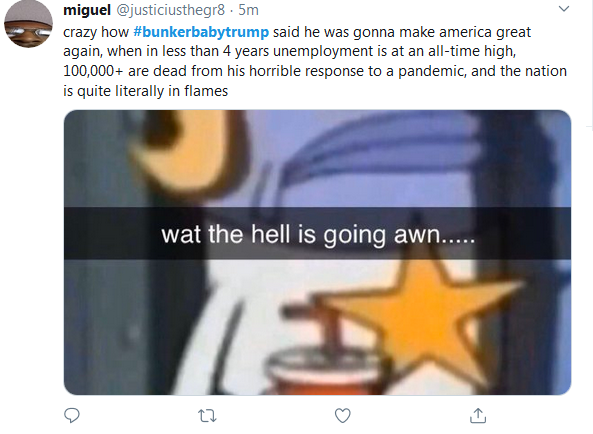Viewport: 593px width, 434px height.
Task: Open the @justiciusthegr8 handle
Action: (171, 10)
